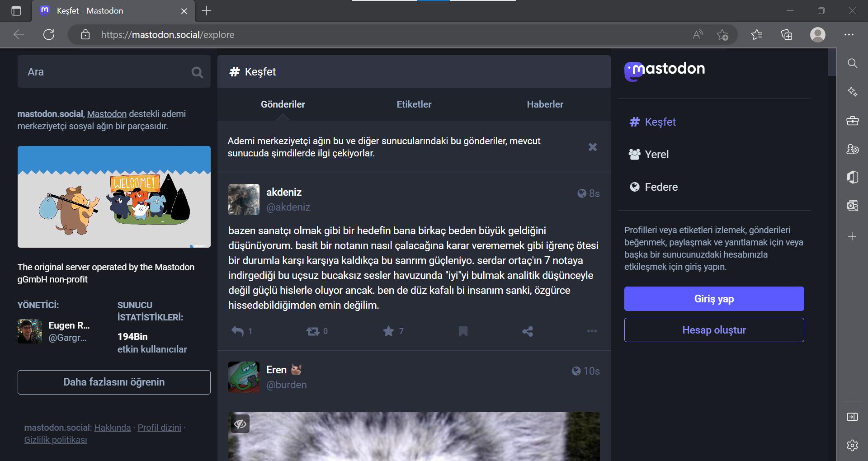Open Edge sidebar Tools briefcase icon
The width and height of the screenshot is (868, 461).
click(x=853, y=121)
